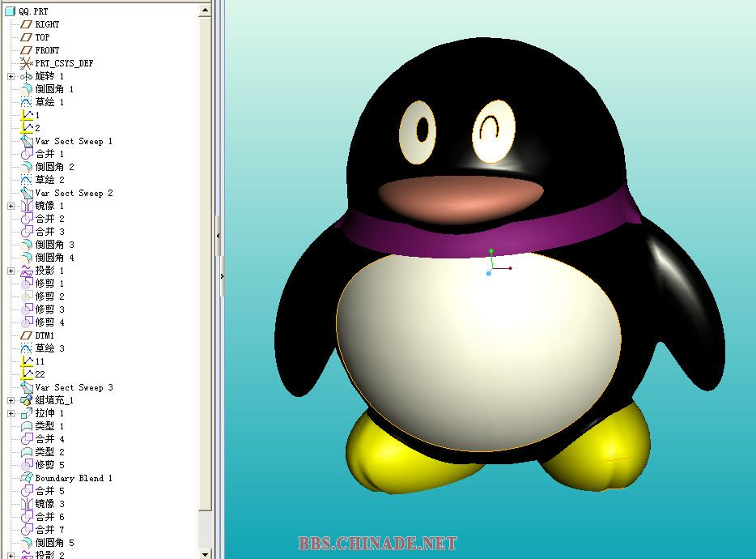Click the QQ.PRT part icon

(10, 11)
